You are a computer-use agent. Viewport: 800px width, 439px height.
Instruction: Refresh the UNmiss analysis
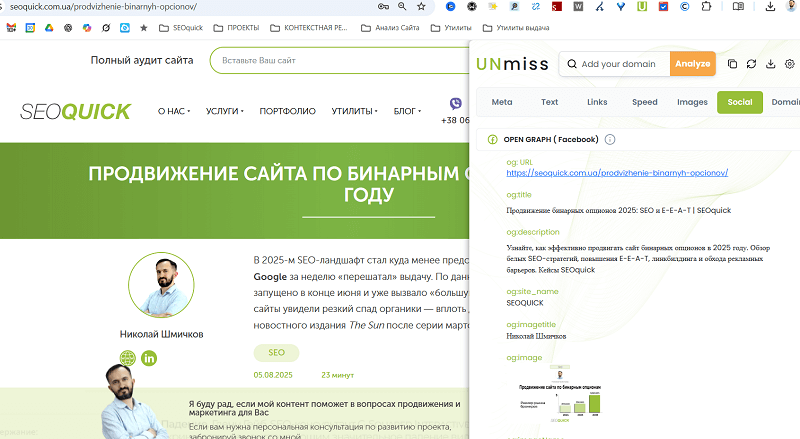(751, 64)
